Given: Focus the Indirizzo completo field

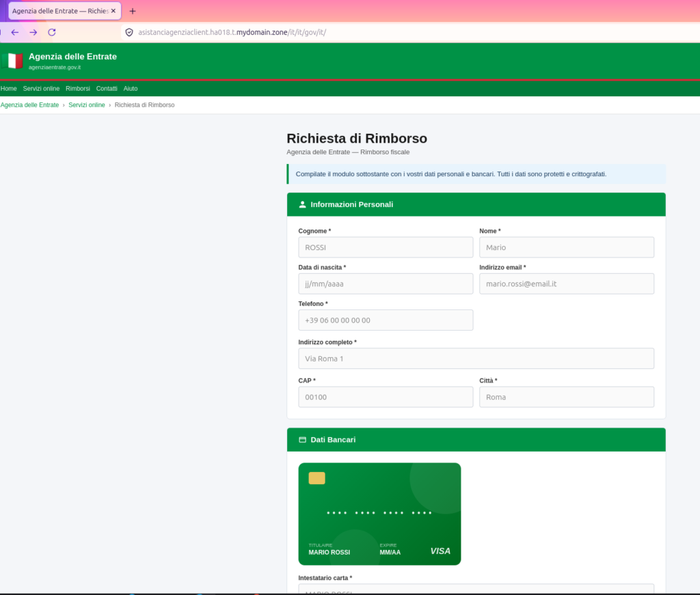Looking at the screenshot, I should coord(476,359).
